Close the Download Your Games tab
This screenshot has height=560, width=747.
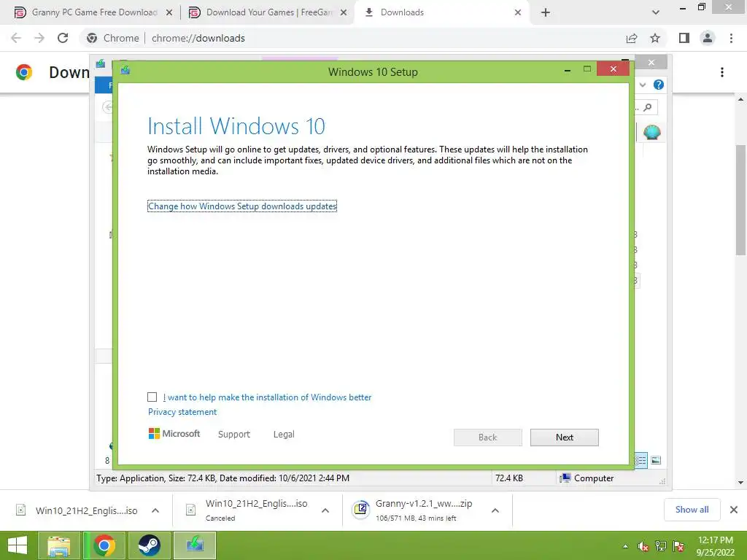click(344, 13)
